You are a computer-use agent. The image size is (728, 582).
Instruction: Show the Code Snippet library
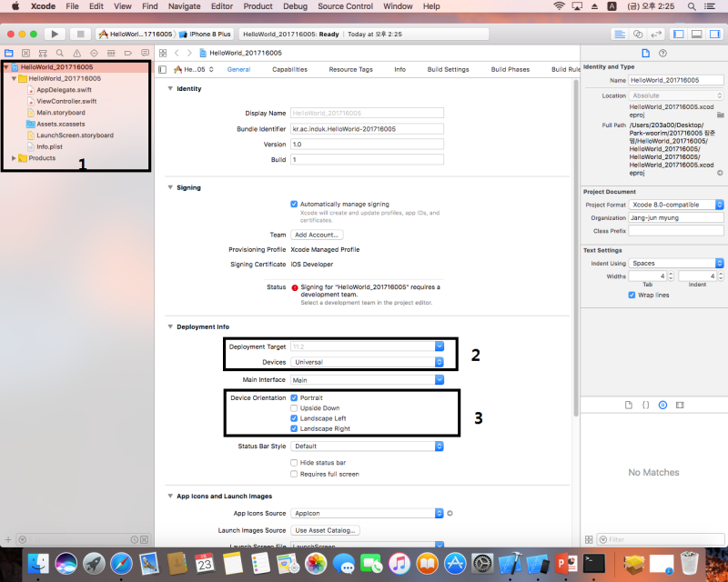click(645, 405)
